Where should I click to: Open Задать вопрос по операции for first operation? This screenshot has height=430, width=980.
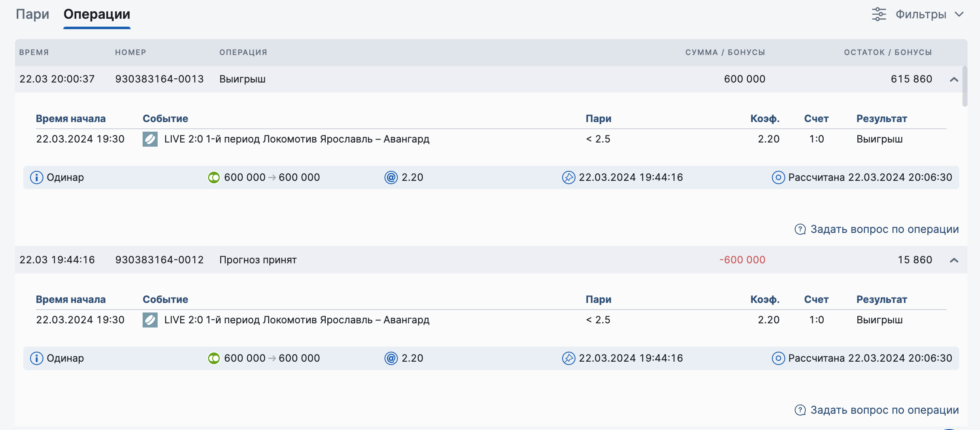pos(884,230)
